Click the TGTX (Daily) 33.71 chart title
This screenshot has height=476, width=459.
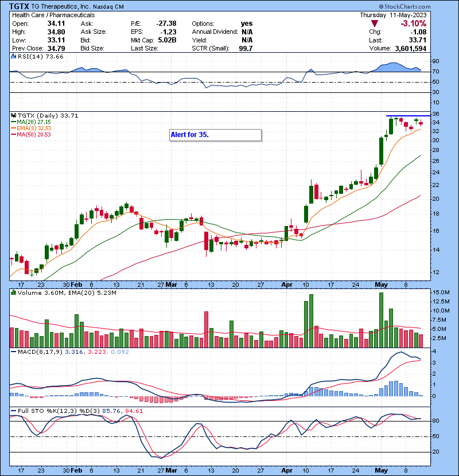coord(48,115)
